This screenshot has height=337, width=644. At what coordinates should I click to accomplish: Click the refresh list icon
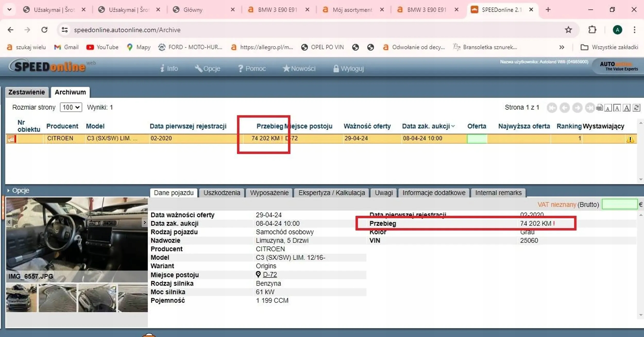tap(637, 108)
